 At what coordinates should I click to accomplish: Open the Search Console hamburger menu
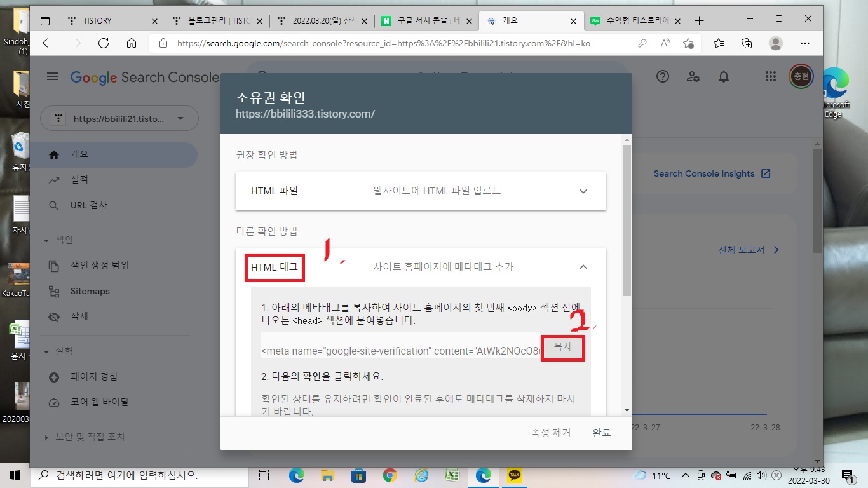click(53, 77)
